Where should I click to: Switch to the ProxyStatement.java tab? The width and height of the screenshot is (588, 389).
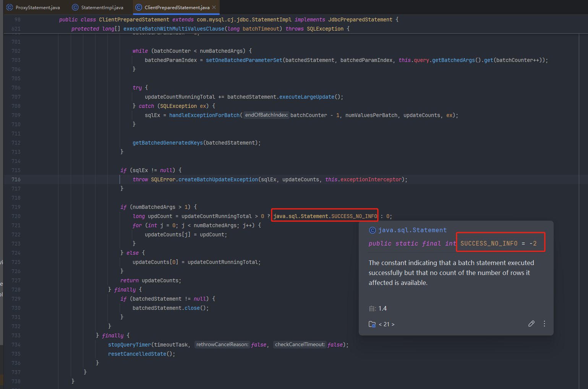37,8
